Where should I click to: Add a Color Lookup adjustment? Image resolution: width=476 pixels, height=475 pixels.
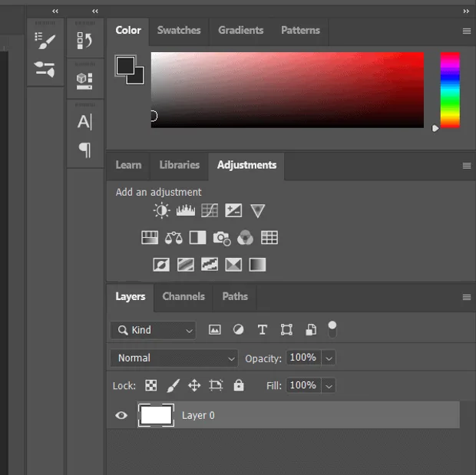pyautogui.click(x=269, y=238)
